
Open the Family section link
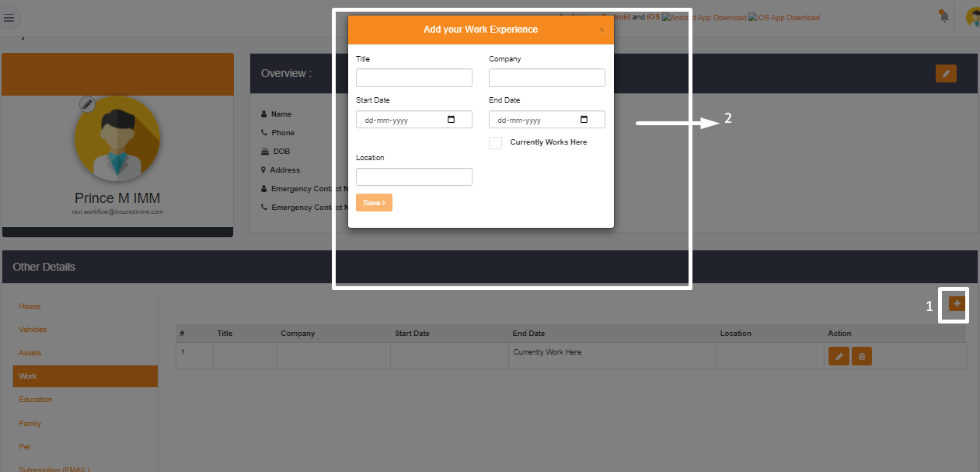click(x=30, y=424)
